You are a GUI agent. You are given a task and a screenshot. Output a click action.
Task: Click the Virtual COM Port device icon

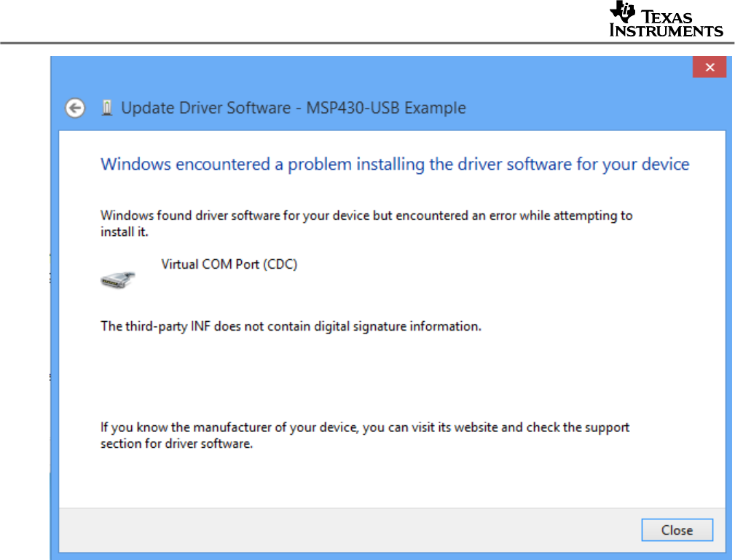point(118,280)
